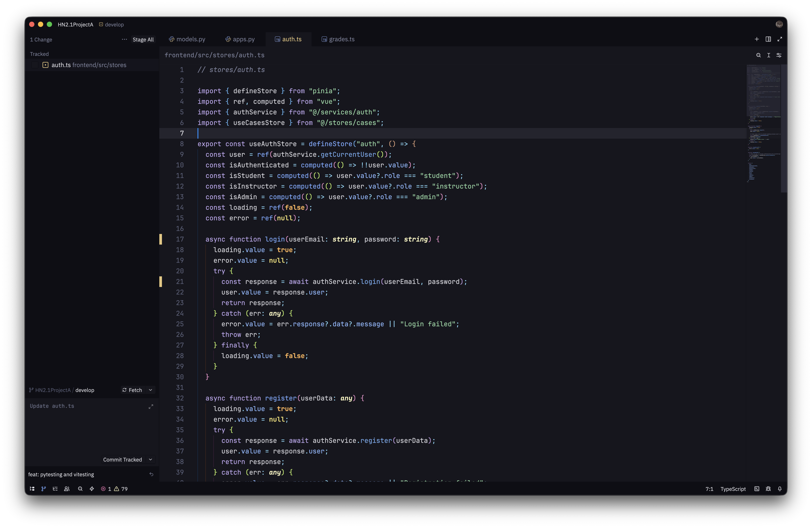This screenshot has height=528, width=812.
Task: Click the lightning bolt icon in status bar
Action: click(92, 489)
